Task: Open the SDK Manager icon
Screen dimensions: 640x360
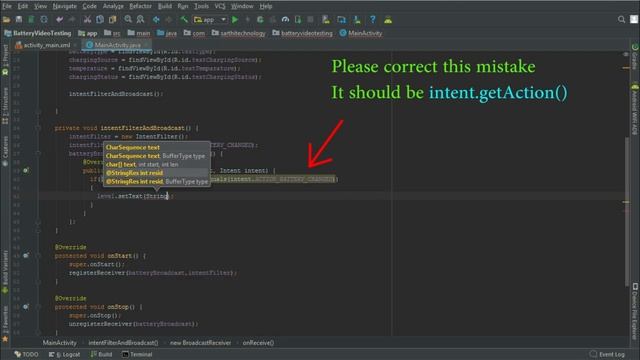Action: (x=357, y=20)
